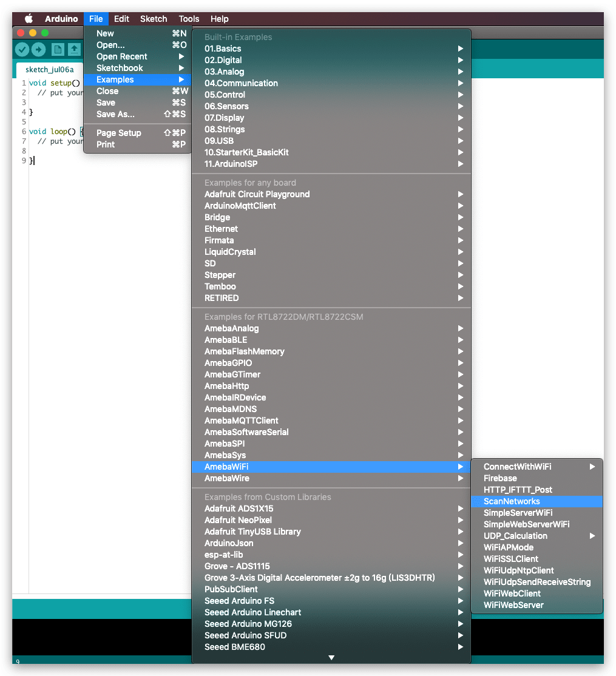
Task: Choose Print in the File menu
Action: point(137,144)
